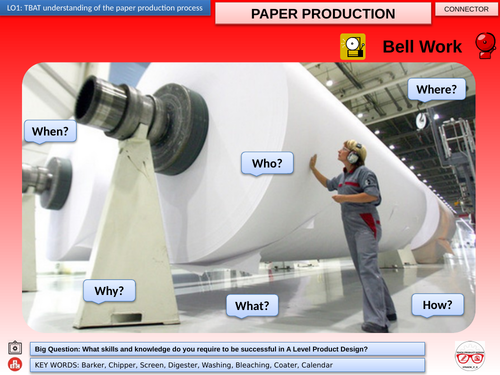500x375 pixels.
Task: Click the Why? callout bubble
Action: [109, 291]
